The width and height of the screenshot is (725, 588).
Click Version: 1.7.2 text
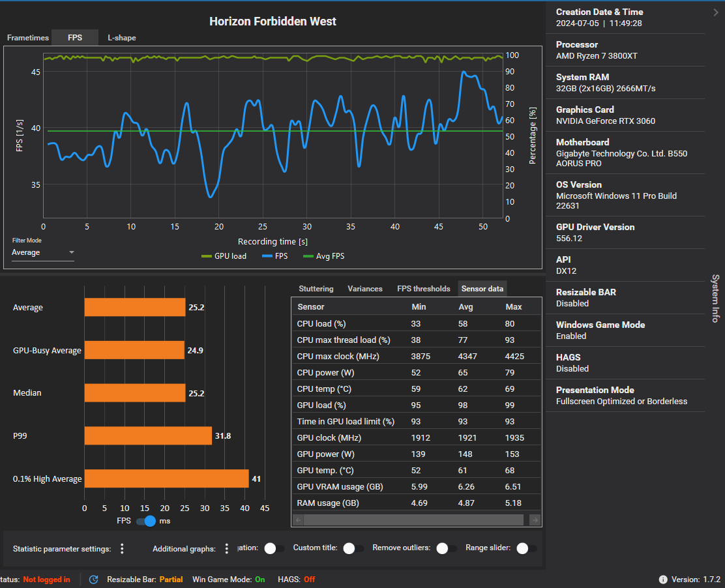(x=696, y=580)
